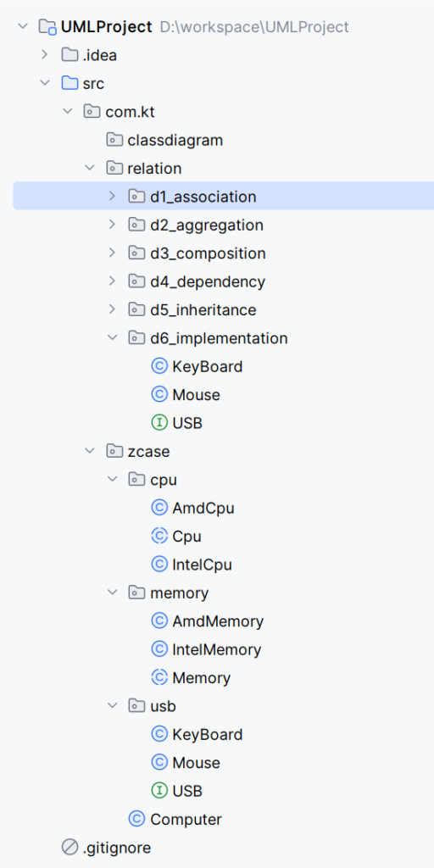
Task: Expand the d1_association package
Action: pyautogui.click(x=113, y=197)
